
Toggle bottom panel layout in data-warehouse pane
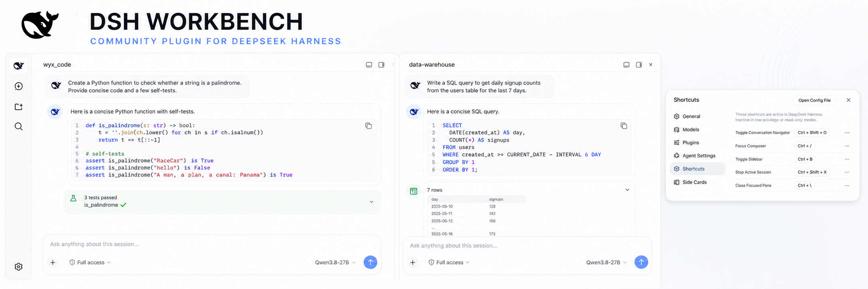tap(626, 65)
